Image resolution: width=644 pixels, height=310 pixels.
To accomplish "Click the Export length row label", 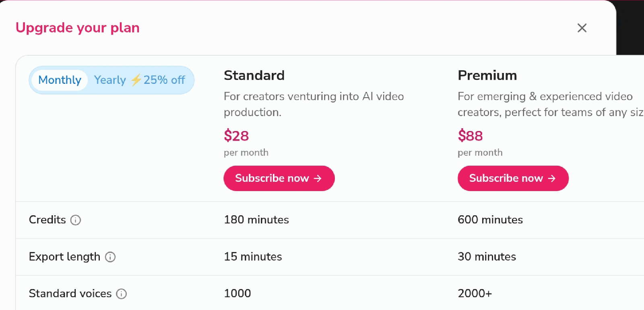I will click(x=64, y=257).
